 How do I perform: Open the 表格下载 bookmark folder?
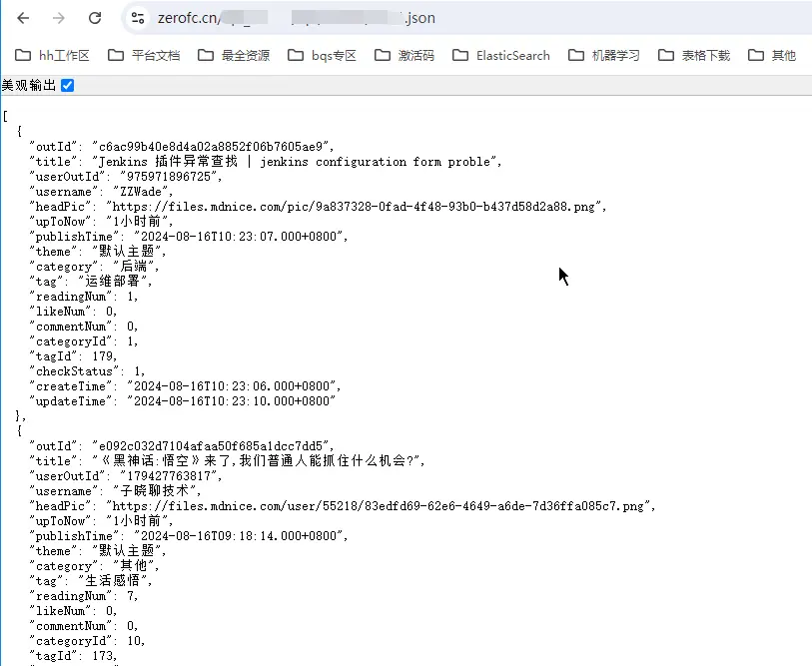coord(694,55)
